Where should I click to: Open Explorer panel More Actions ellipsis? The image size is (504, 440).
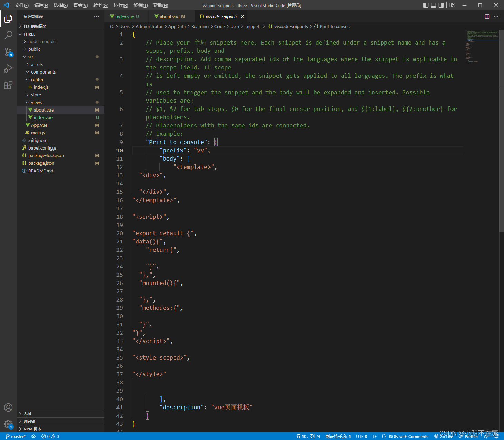96,17
